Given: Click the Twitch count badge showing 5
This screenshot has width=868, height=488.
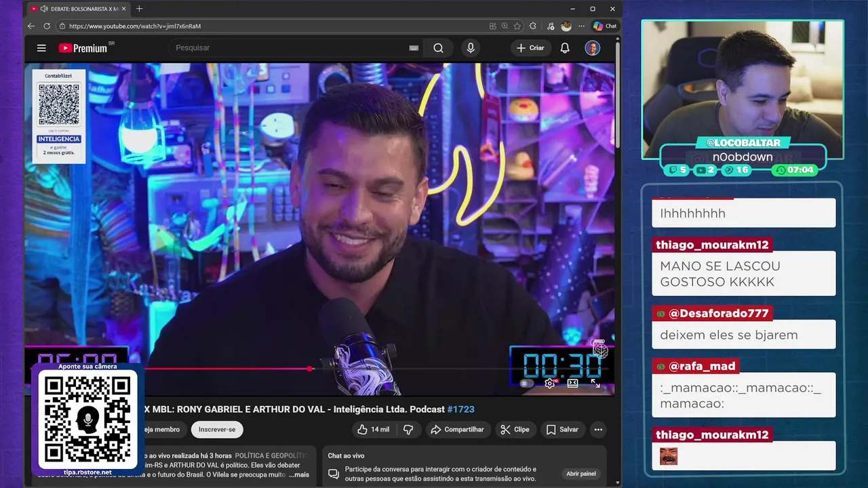Looking at the screenshot, I should [x=677, y=170].
